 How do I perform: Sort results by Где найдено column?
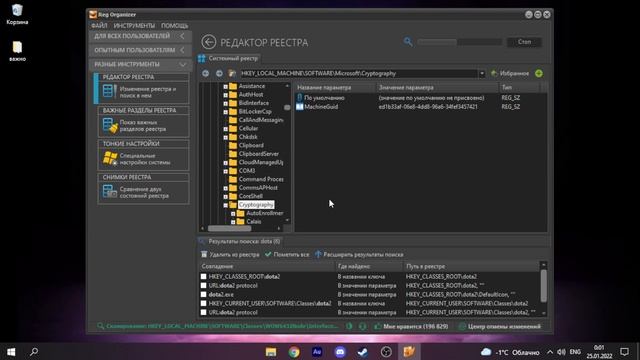click(x=369, y=266)
